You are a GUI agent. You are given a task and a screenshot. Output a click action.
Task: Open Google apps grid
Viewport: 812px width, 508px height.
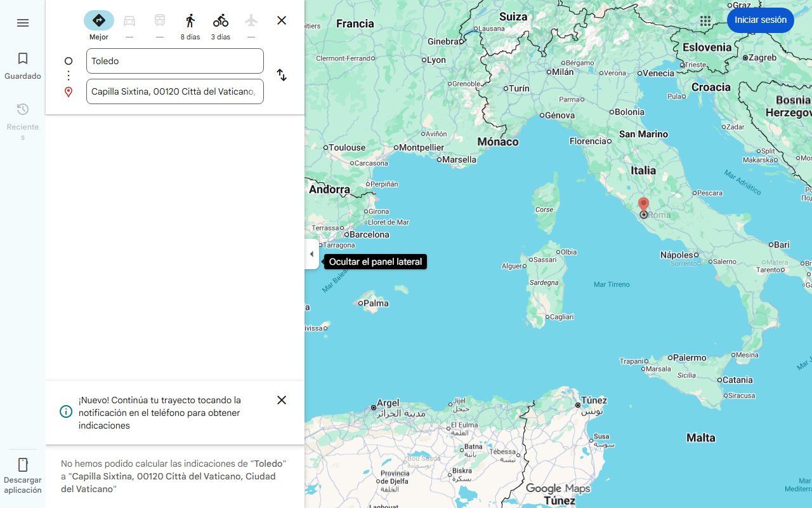point(705,20)
